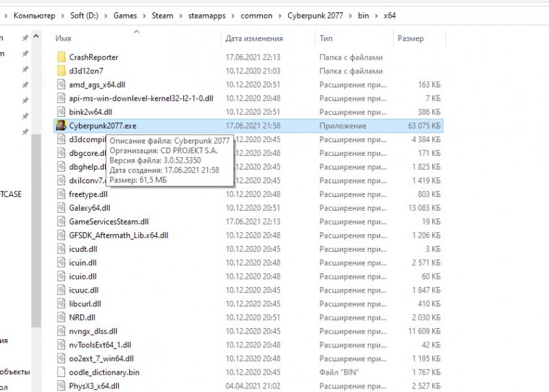Select the file name nvngx_dlss.dll
Screen dimensions: 549x392
coord(93,331)
